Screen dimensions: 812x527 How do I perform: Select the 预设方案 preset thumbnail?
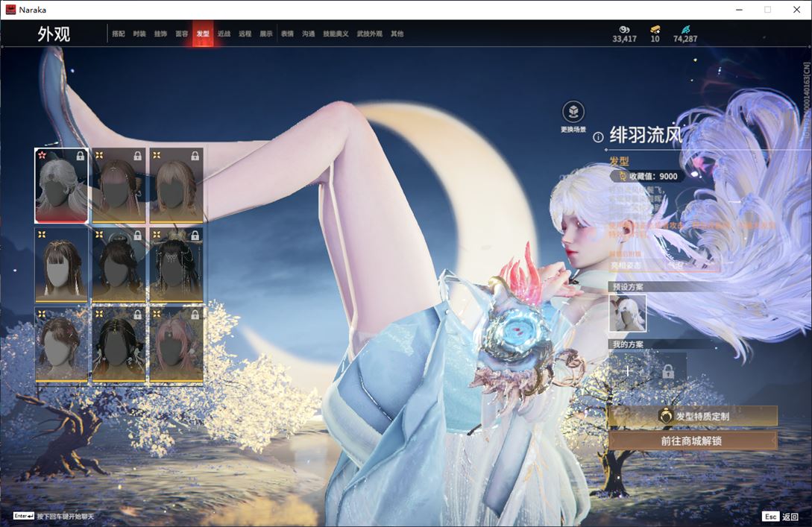coord(628,313)
